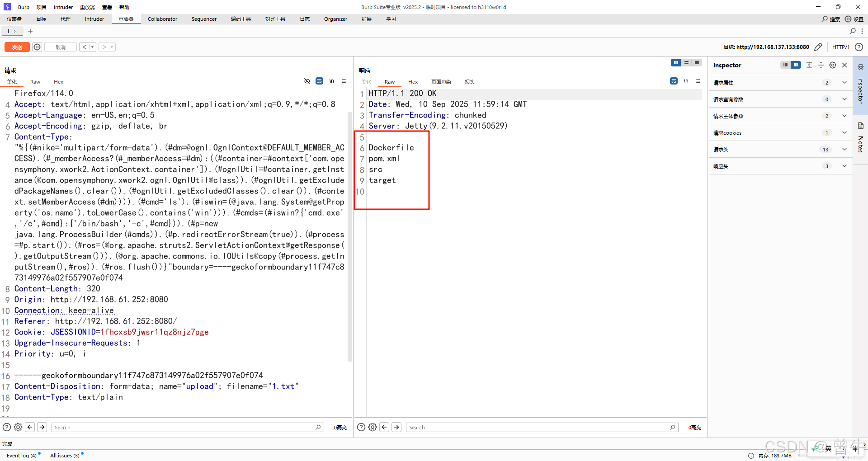Switch to stacked top-bottom request/response layout
868x461 pixels.
tap(686, 63)
